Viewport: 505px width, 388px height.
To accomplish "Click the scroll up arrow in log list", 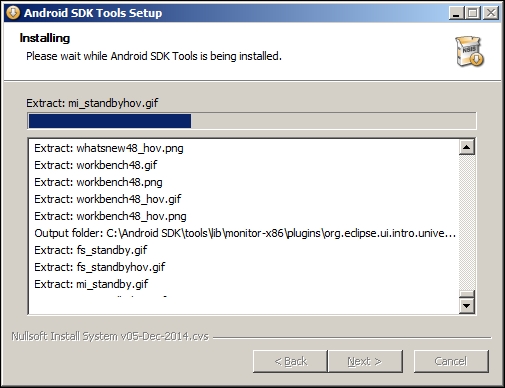I will pos(467,147).
